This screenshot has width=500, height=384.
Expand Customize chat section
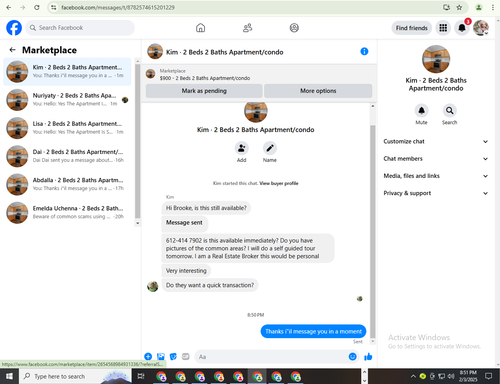point(436,141)
